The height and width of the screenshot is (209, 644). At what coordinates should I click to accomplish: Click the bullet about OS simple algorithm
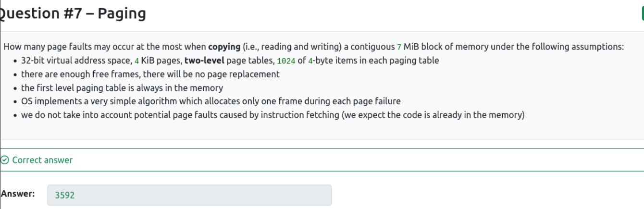[x=211, y=101]
